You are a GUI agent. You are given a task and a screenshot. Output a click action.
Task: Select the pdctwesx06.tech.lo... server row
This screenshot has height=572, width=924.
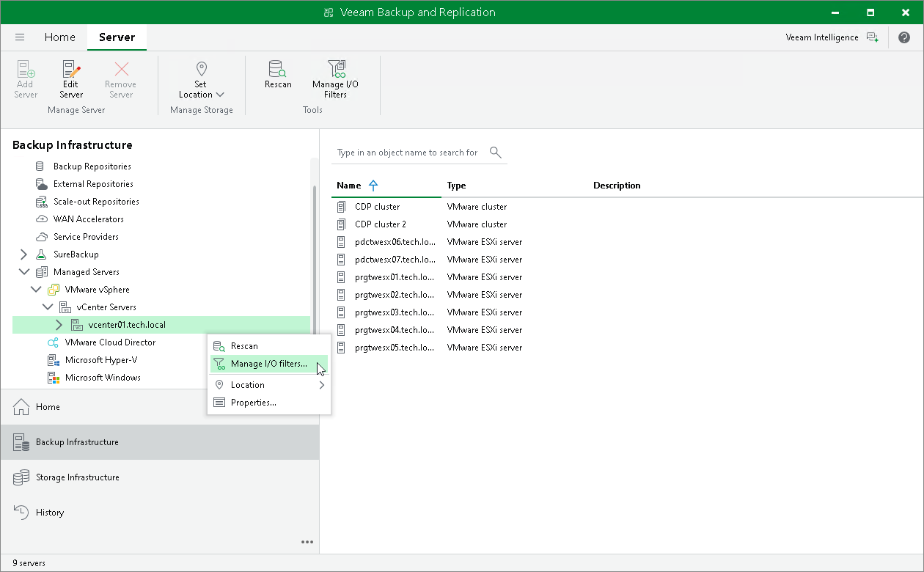(x=627, y=242)
